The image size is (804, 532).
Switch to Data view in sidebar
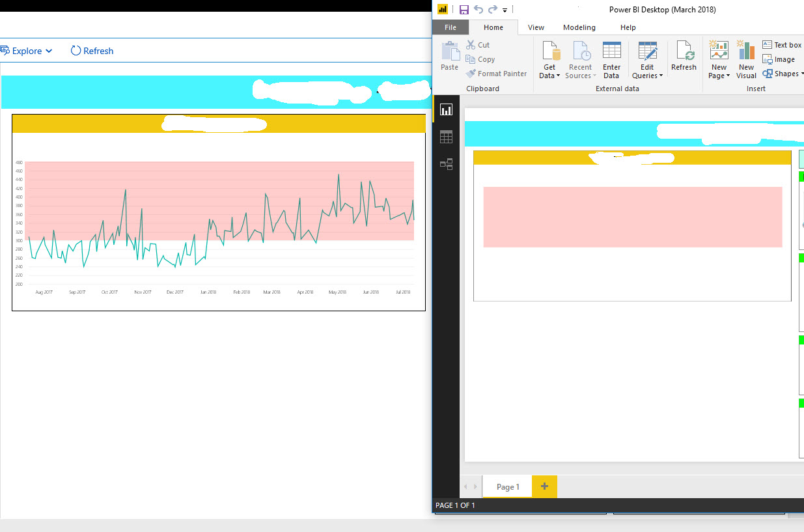[x=446, y=137]
